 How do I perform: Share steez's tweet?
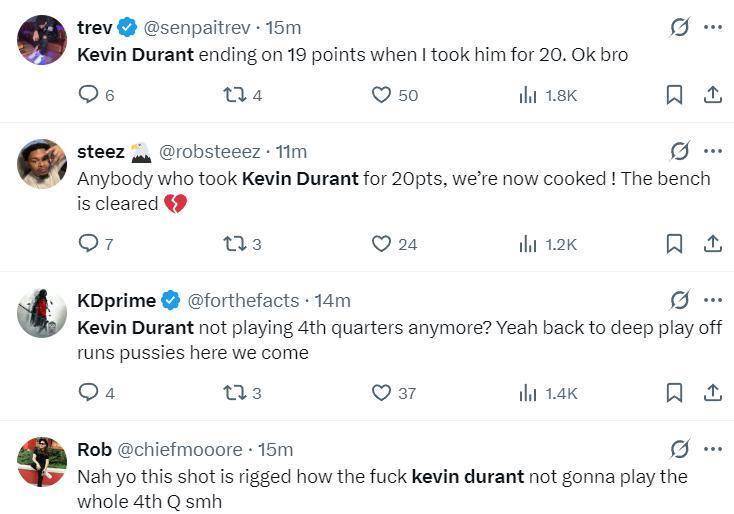click(712, 244)
